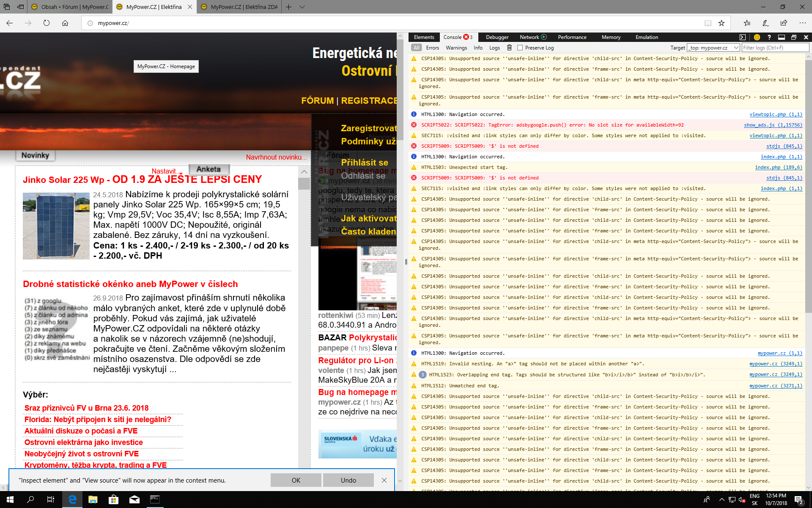The width and height of the screenshot is (812, 508).
Task: Open a new browser tab
Action: coord(288,7)
